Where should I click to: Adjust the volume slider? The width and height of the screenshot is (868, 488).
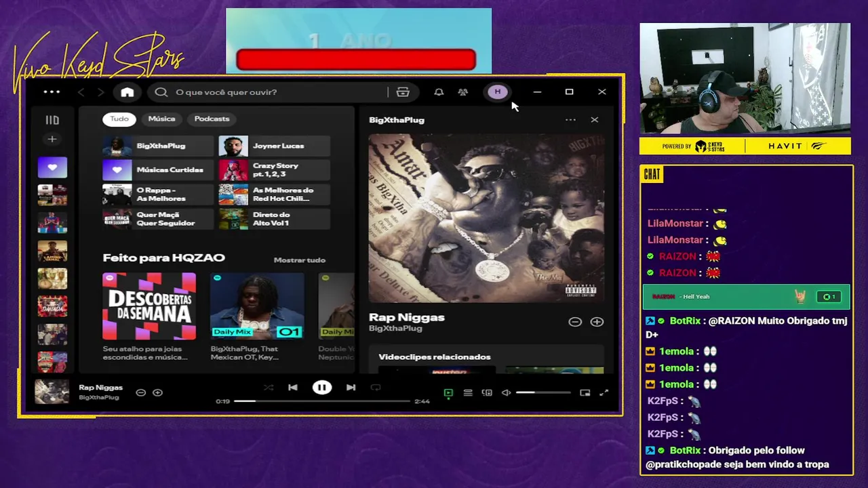(x=543, y=392)
